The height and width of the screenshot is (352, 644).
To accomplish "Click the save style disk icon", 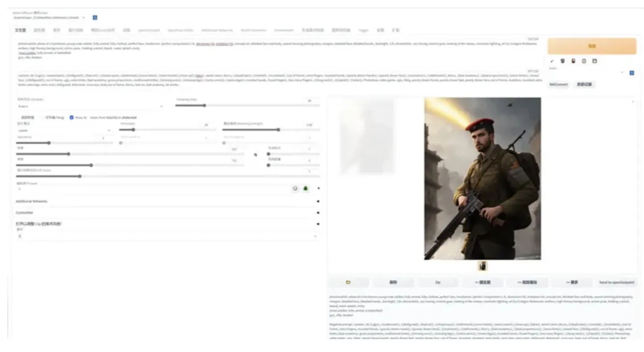I will 594,61.
